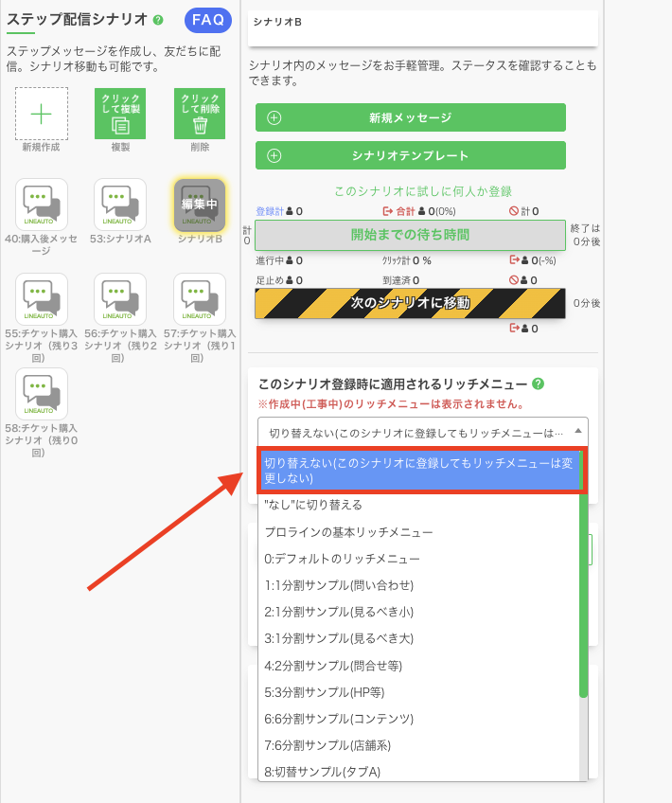Image resolution: width=672 pixels, height=803 pixels.
Task: Collapse the rich menu dropdown box
Action: [422, 432]
